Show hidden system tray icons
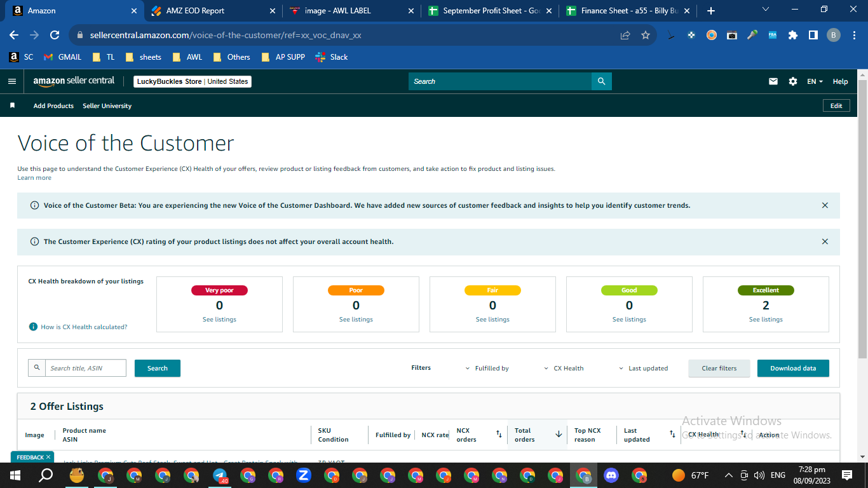This screenshot has height=488, width=868. (728, 475)
